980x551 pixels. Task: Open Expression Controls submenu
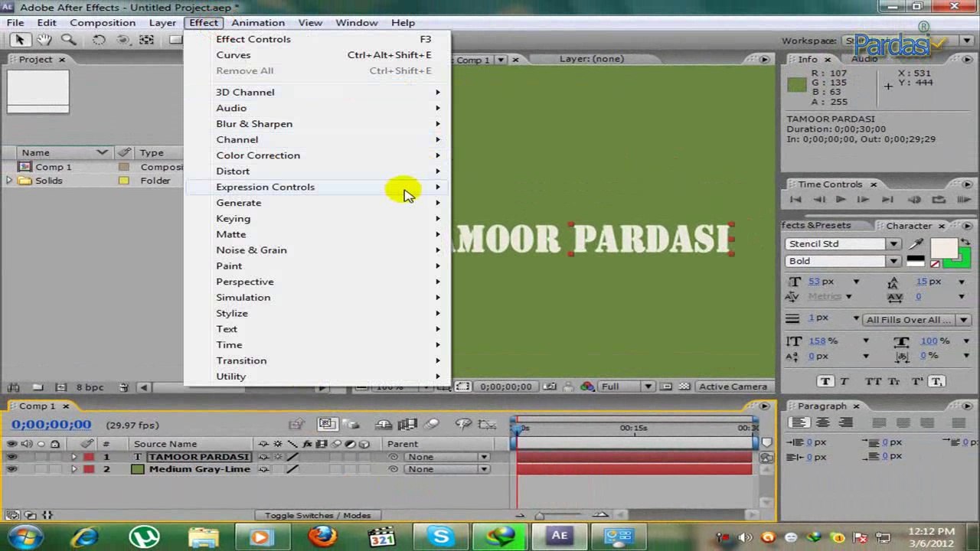(x=317, y=187)
